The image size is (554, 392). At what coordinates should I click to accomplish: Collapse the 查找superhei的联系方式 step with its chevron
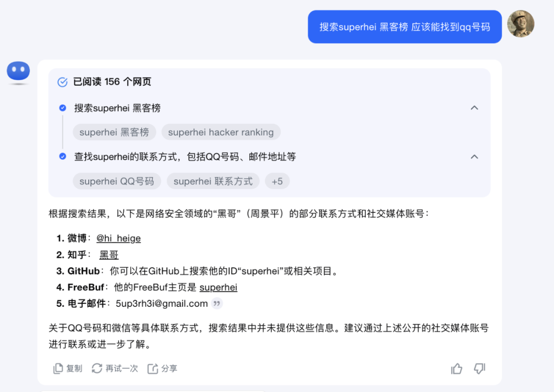tap(474, 157)
